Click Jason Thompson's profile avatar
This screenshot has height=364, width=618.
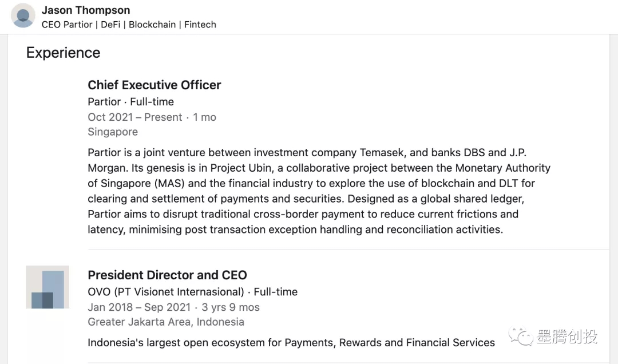point(23,15)
